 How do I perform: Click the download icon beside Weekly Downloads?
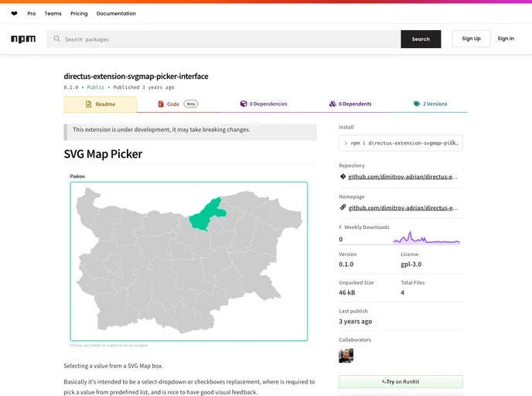[340, 227]
